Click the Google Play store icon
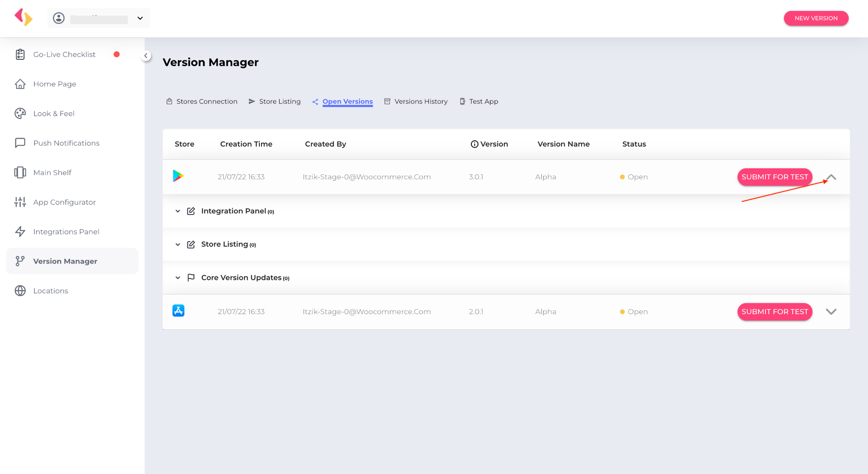 (178, 176)
